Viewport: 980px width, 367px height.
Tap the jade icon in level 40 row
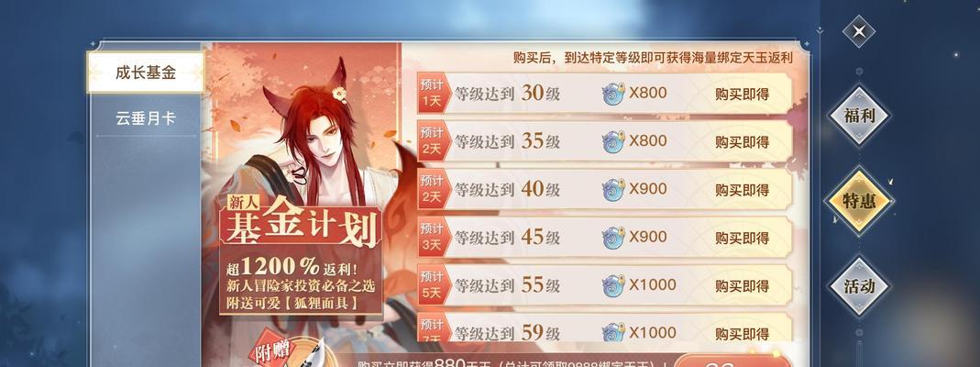click(613, 189)
